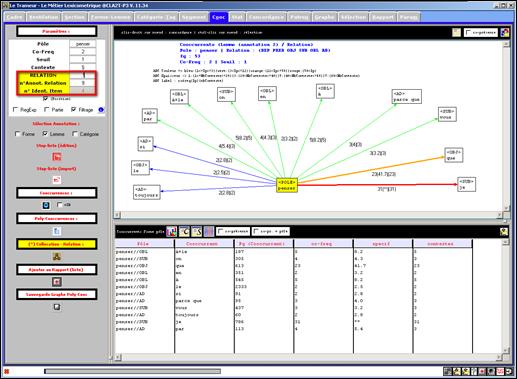Enable the Forme annotation checkbox
This screenshot has width=517, height=379.
tap(17, 134)
